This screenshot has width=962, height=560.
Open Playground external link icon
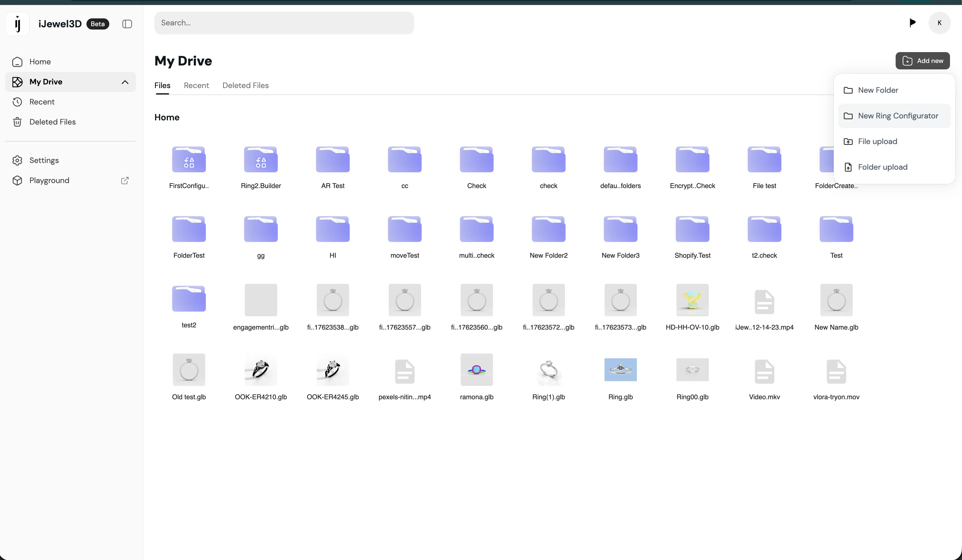pos(125,181)
